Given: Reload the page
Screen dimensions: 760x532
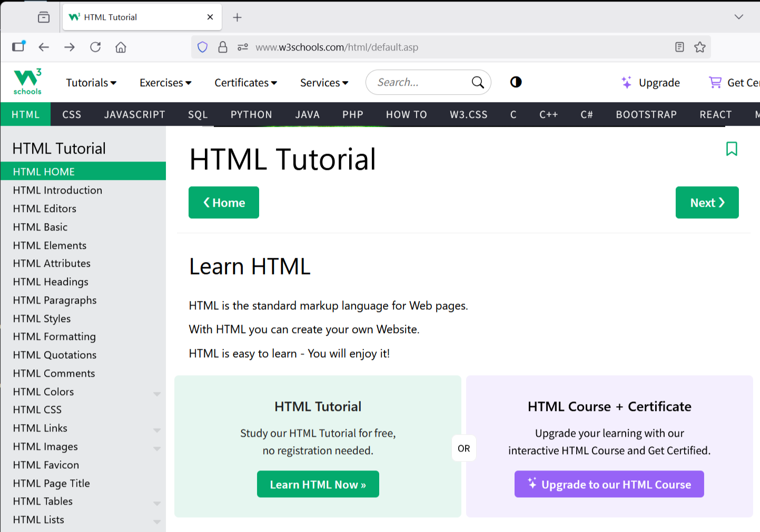Looking at the screenshot, I should tap(95, 47).
